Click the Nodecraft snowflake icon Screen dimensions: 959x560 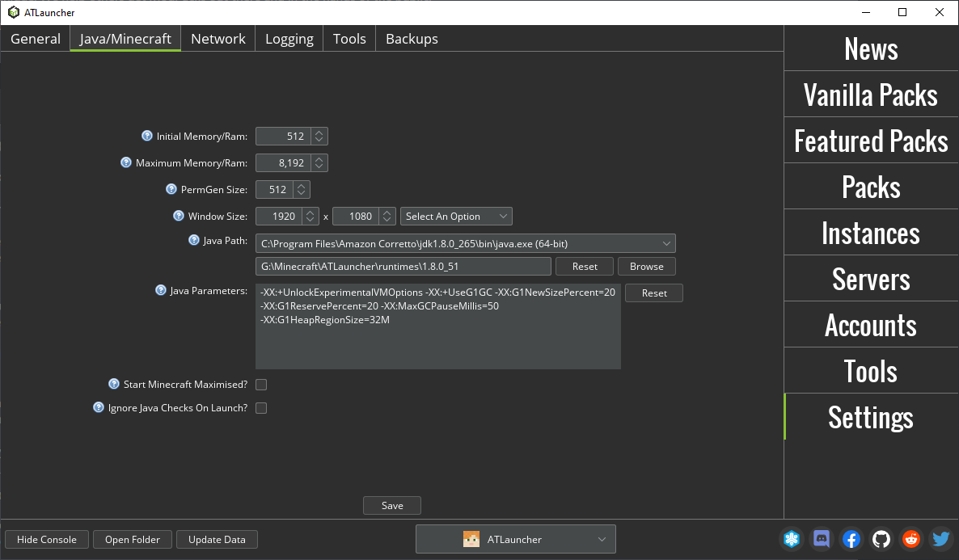pos(792,539)
